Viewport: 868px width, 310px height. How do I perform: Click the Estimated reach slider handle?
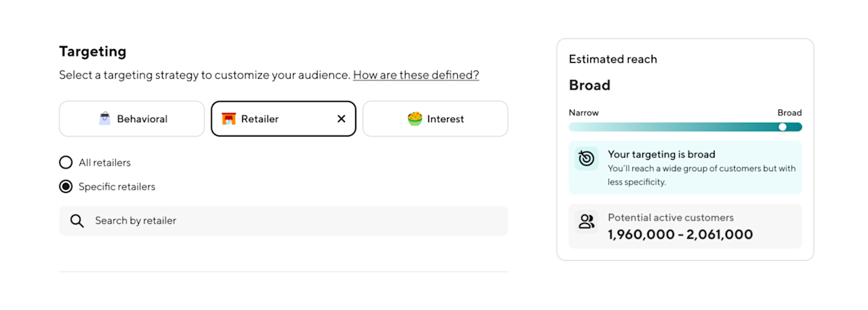pyautogui.click(x=783, y=127)
